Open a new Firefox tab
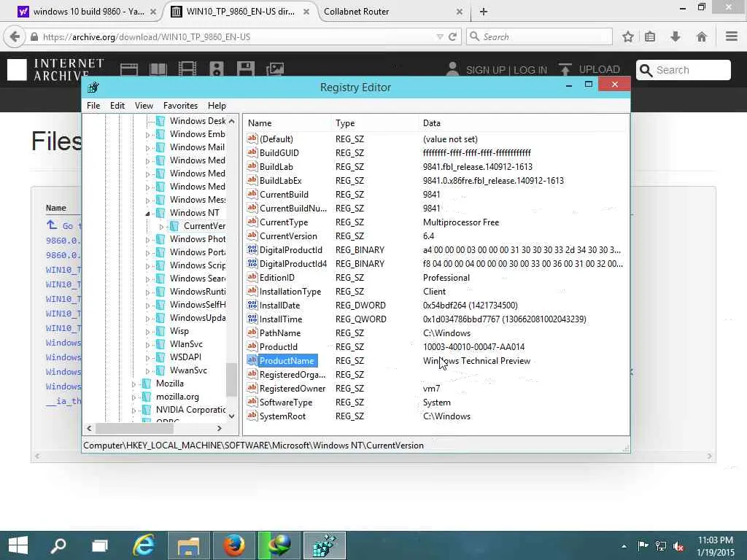This screenshot has height=560, width=747. tap(484, 12)
